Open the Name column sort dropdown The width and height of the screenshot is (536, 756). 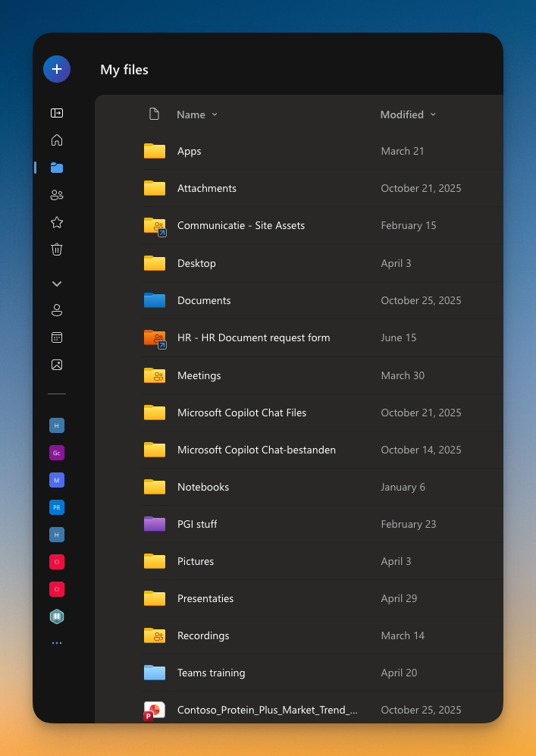[x=197, y=114]
